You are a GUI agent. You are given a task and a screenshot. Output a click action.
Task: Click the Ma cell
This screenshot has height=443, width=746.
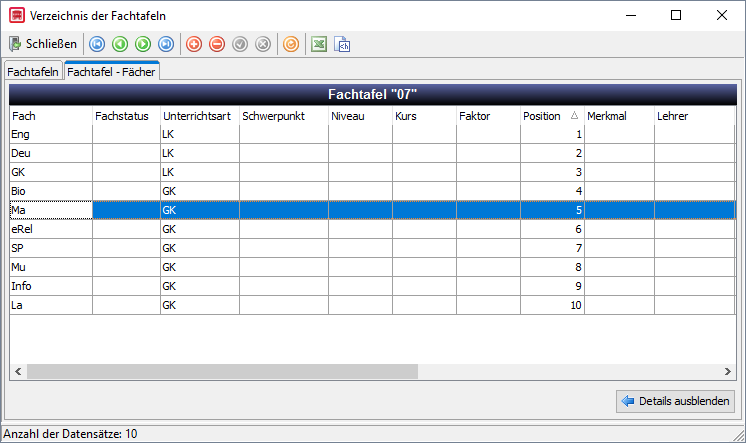coord(51,210)
